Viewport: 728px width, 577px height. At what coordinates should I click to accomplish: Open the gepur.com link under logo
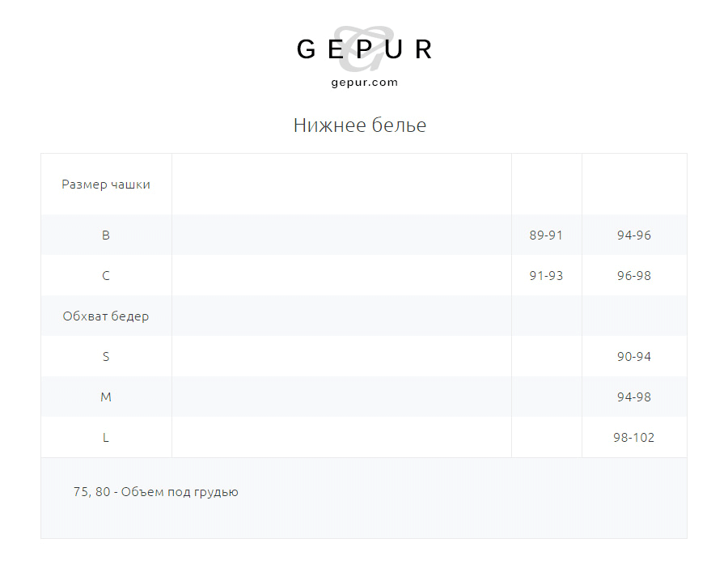point(364,82)
